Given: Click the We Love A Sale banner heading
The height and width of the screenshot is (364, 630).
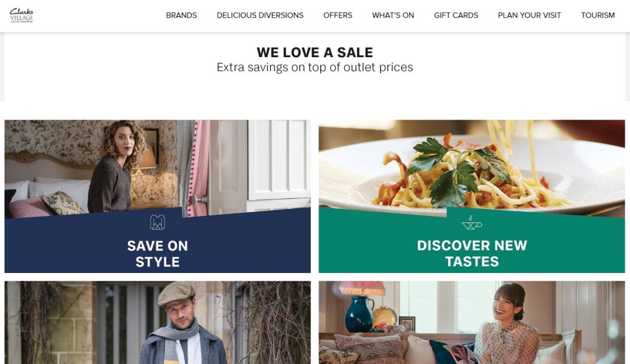Looking at the screenshot, I should click(x=314, y=52).
